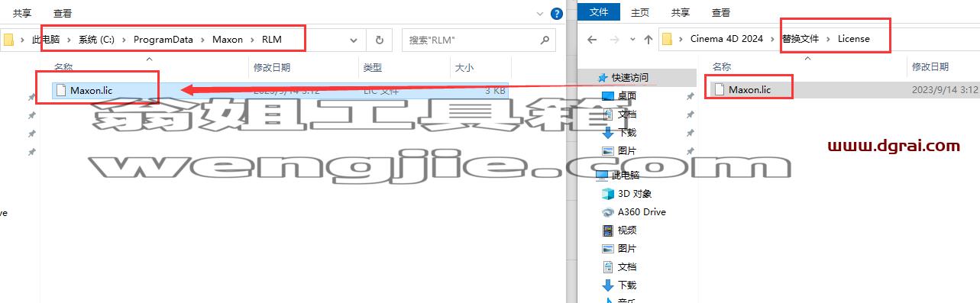
Task: Open the 文档 folder listed under 此电脑
Action: click(x=627, y=266)
